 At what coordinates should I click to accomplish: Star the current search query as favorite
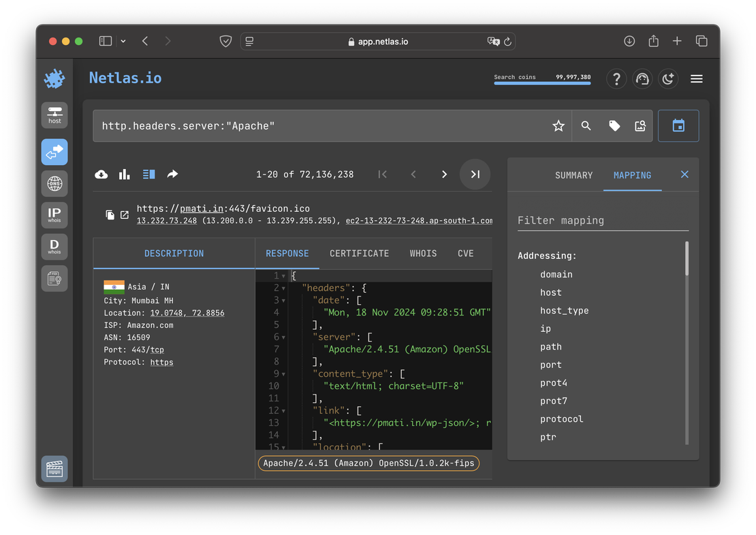point(558,125)
